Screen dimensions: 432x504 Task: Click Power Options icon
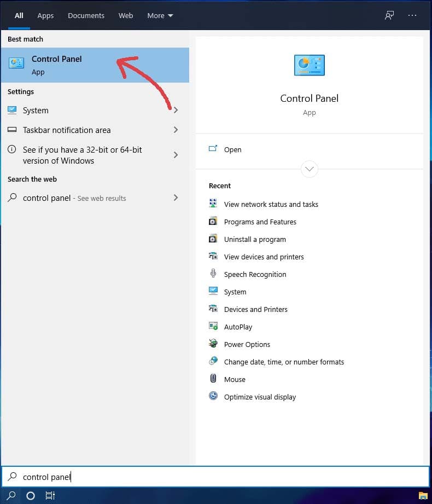tap(213, 343)
